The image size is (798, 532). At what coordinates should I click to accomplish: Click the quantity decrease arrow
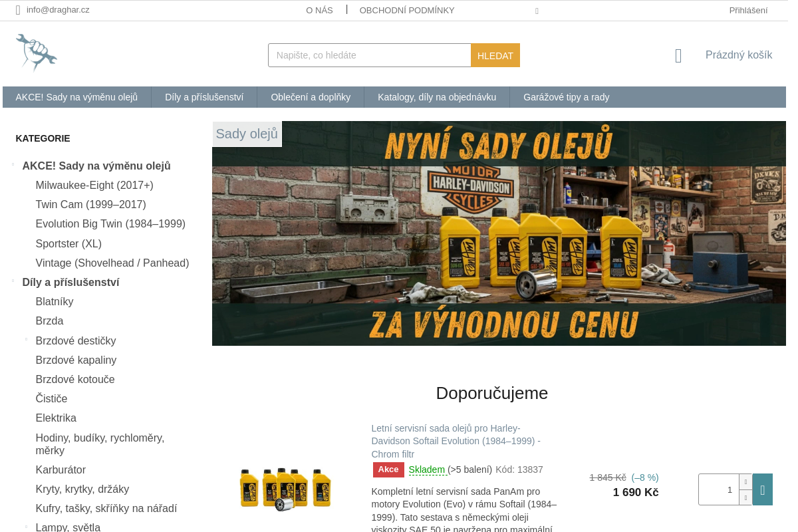(745, 497)
